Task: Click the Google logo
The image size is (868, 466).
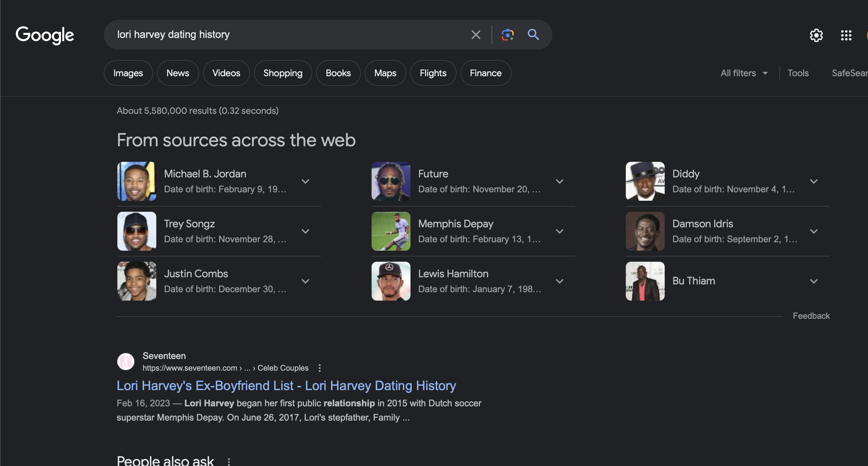Action: click(45, 35)
